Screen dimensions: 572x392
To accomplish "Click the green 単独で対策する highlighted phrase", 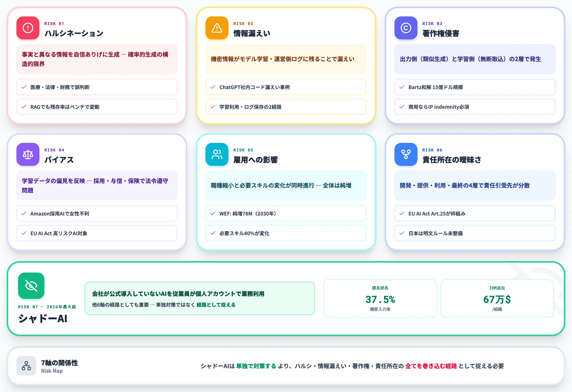I will pyautogui.click(x=256, y=366).
